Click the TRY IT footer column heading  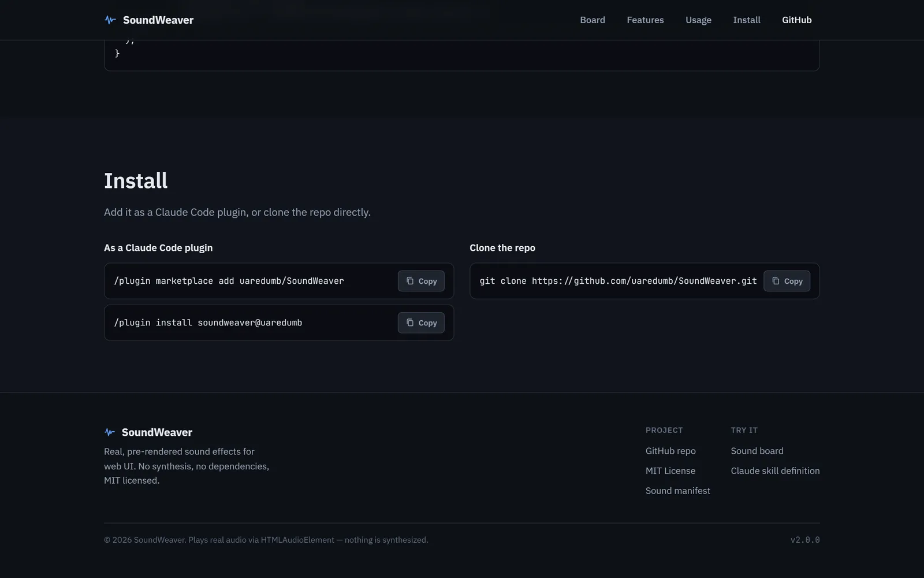tap(744, 430)
